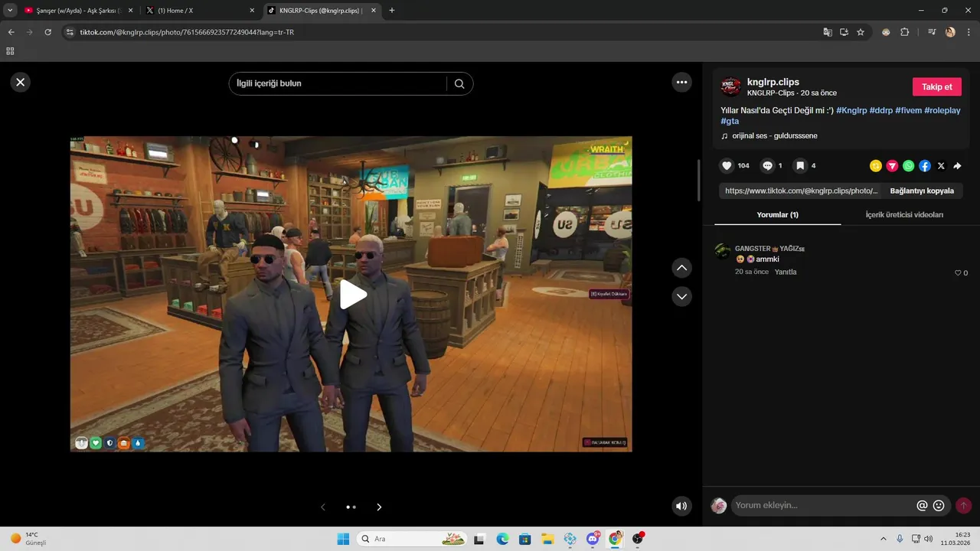Click the browser back arrow
This screenshot has height=551, width=980.
[11, 32]
